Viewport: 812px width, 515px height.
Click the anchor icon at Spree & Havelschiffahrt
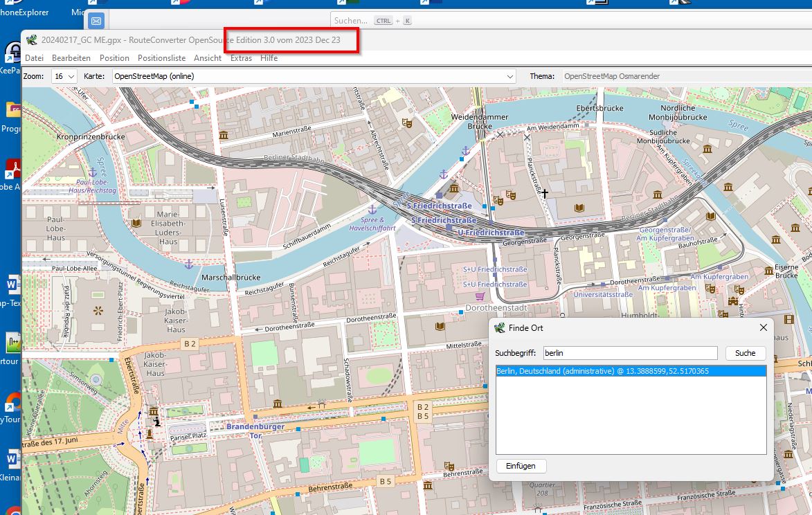[372, 208]
